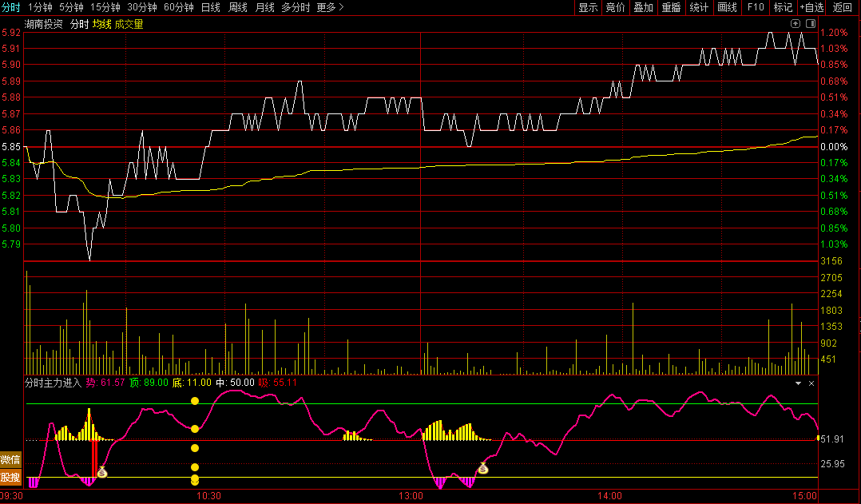Click the money bag signal after 13:00

[483, 468]
